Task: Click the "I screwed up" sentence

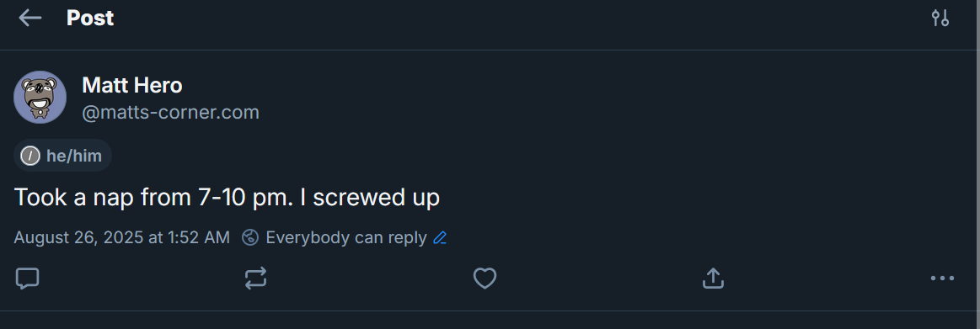Action: point(370,198)
